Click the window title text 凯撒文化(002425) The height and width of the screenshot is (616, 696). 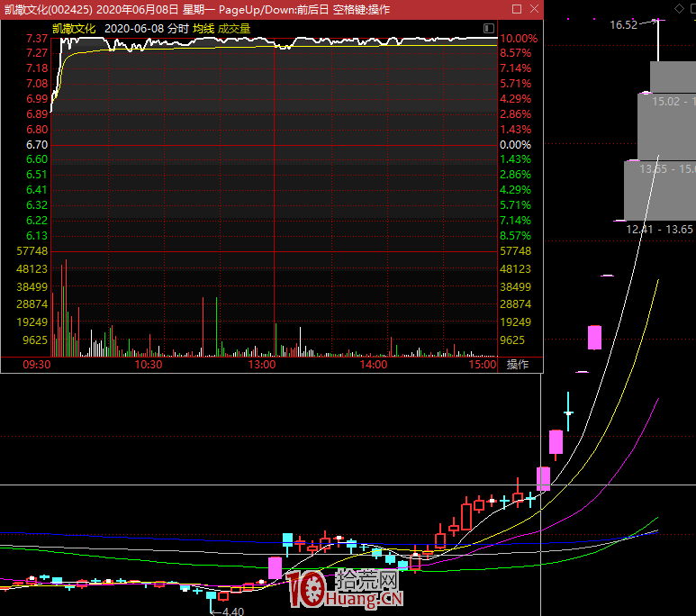pos(49,9)
